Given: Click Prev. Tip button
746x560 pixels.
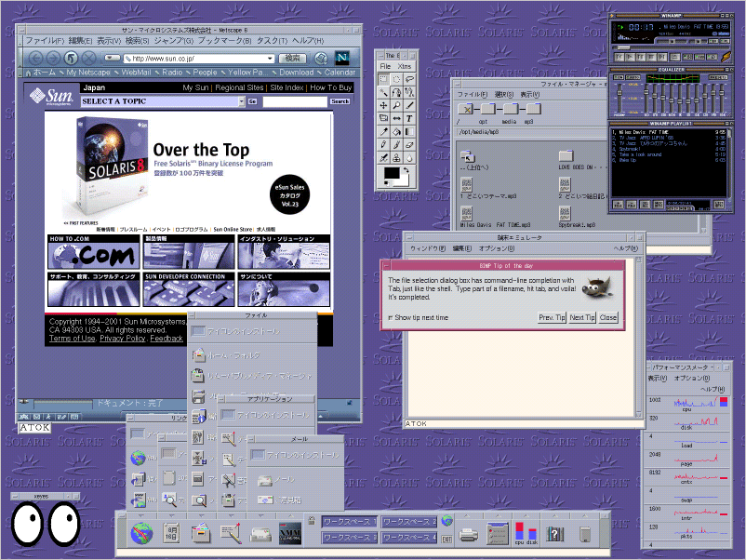Looking at the screenshot, I should pos(552,317).
